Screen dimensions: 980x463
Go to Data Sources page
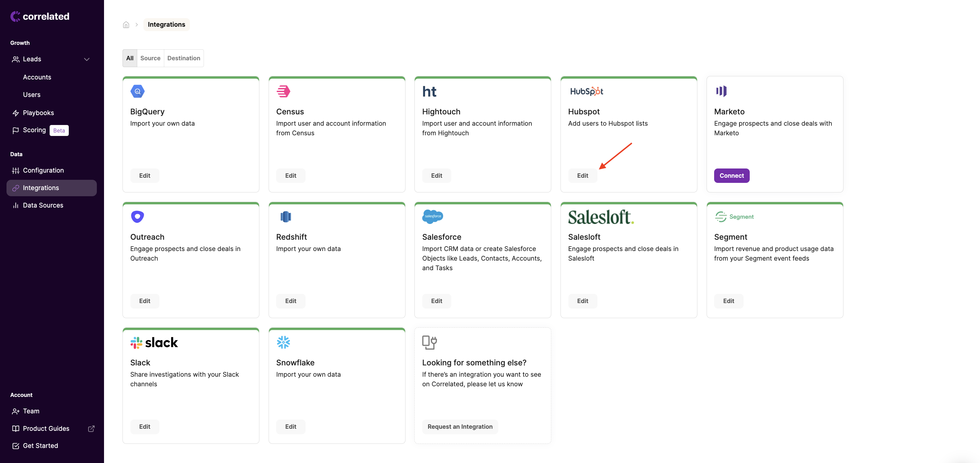(43, 205)
